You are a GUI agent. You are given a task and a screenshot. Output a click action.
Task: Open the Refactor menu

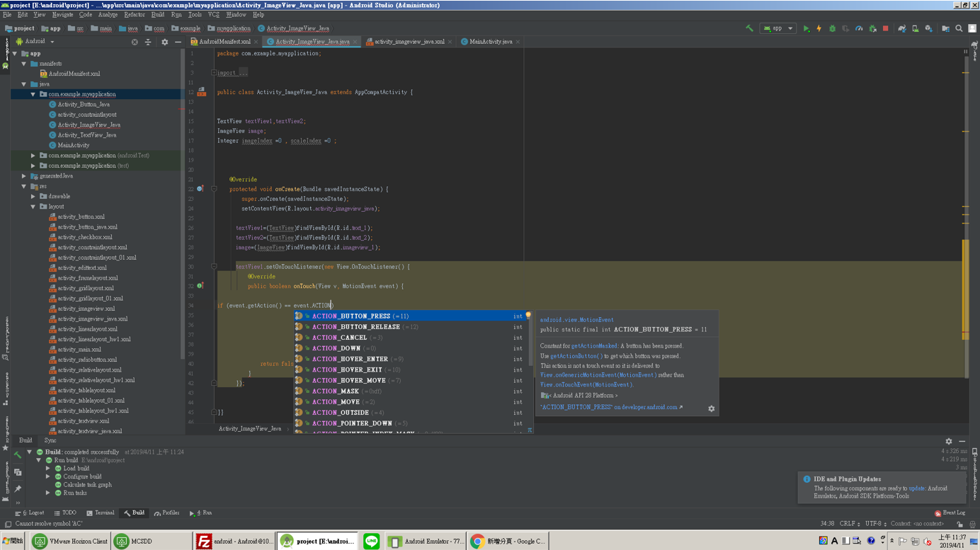coord(135,14)
